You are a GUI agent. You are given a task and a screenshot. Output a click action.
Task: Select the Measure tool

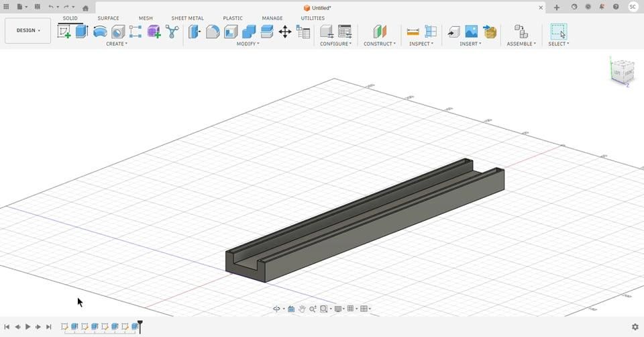[x=413, y=32]
